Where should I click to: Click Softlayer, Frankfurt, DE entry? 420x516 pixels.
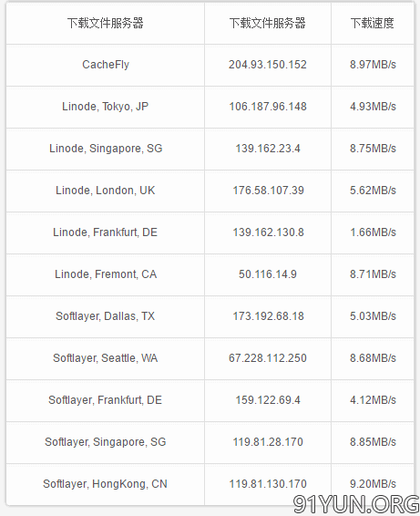click(x=106, y=400)
